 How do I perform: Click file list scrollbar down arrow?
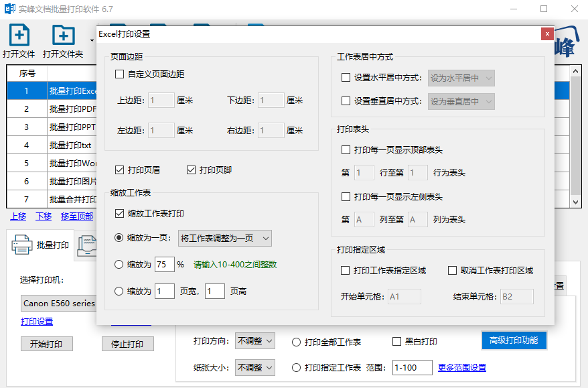[x=576, y=202]
